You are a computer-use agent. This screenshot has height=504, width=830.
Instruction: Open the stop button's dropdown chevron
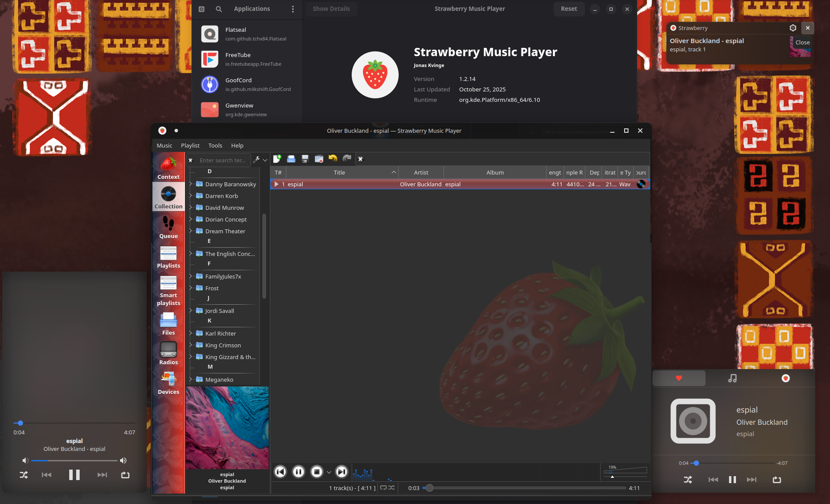pyautogui.click(x=329, y=472)
